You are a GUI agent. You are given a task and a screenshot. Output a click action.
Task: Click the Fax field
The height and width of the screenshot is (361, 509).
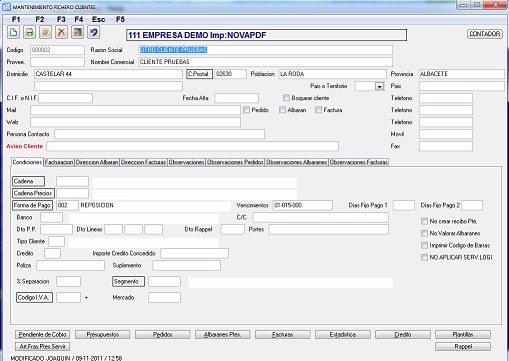pos(446,146)
